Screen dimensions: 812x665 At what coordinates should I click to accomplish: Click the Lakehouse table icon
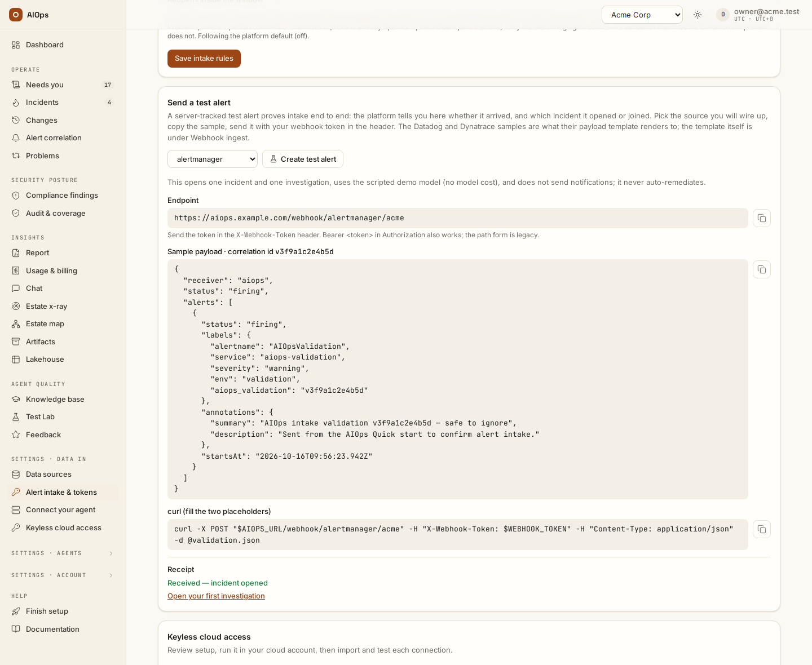pyautogui.click(x=16, y=360)
